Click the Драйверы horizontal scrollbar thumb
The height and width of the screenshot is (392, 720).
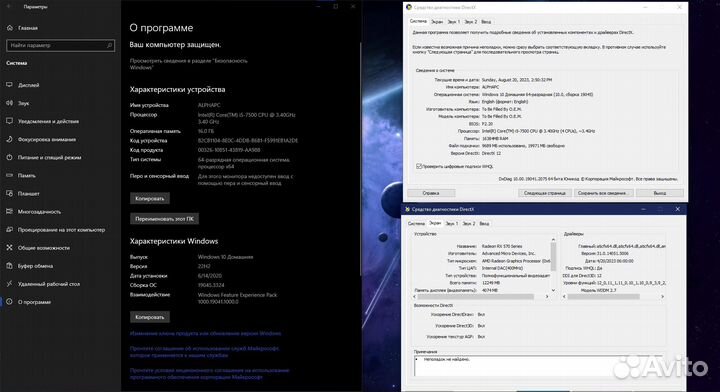click(x=603, y=297)
